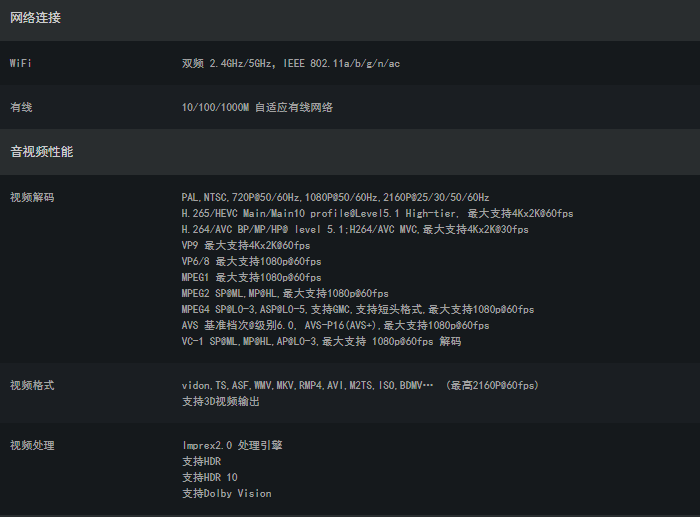Click the WiFi row label
Viewport: 700px width, 517px height.
coord(21,63)
